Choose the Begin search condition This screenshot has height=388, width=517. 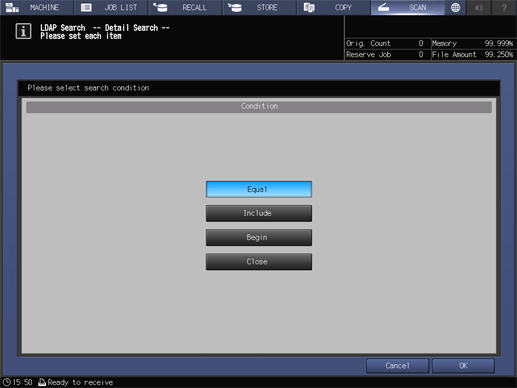[x=259, y=237]
